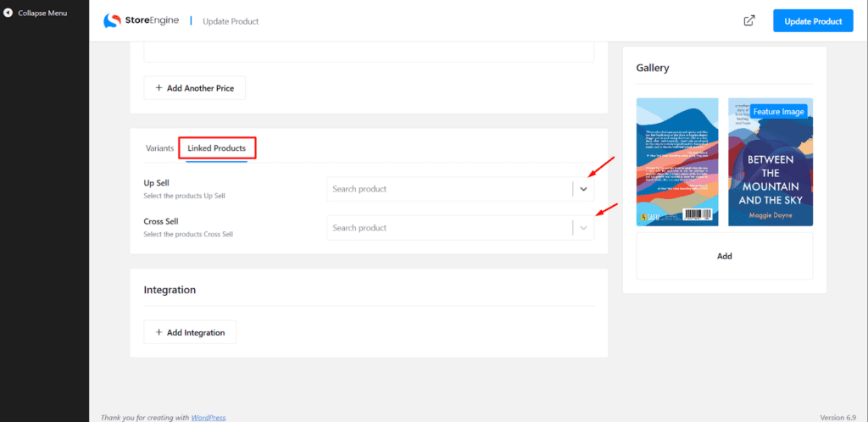Open the WordPress footer link
The image size is (868, 422).
tap(208, 417)
